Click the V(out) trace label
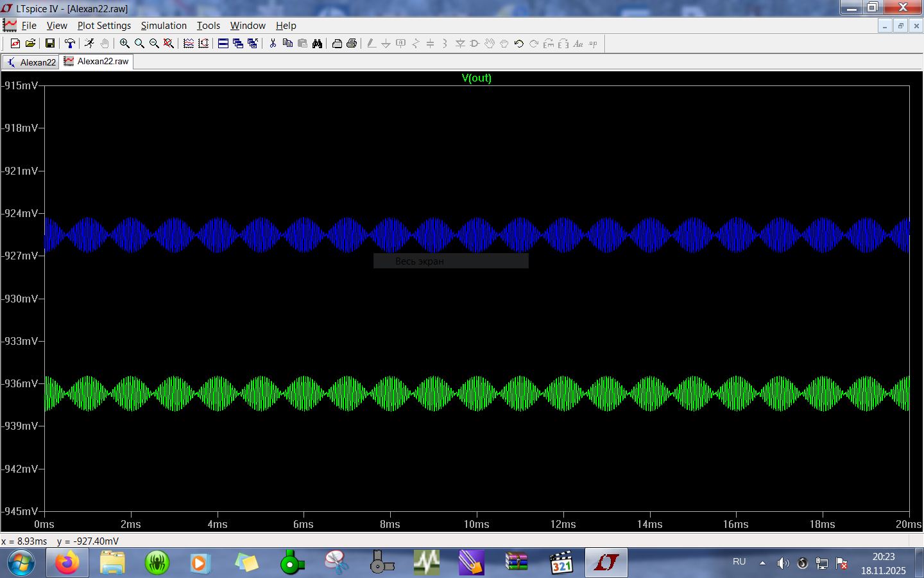This screenshot has width=924, height=578. click(x=477, y=78)
